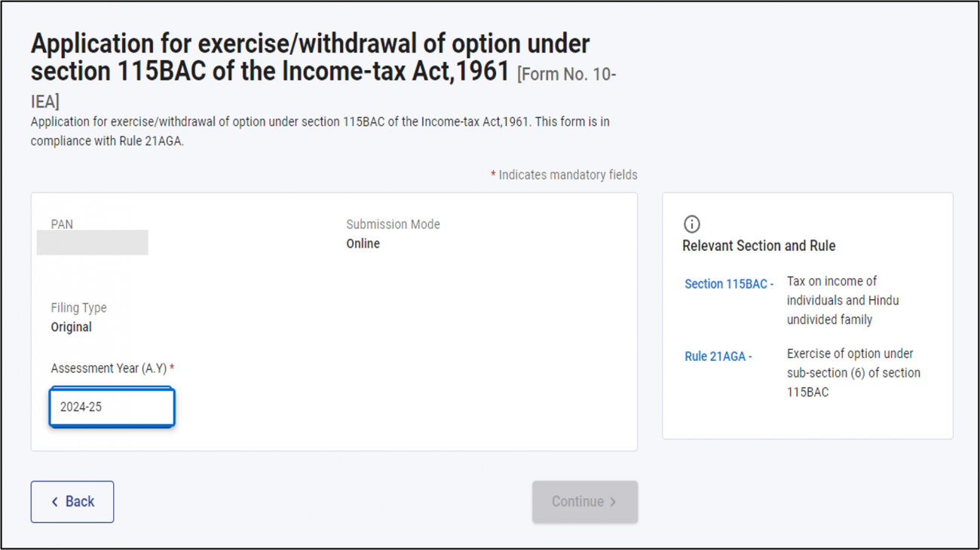
Task: Click the Back button
Action: (x=72, y=502)
